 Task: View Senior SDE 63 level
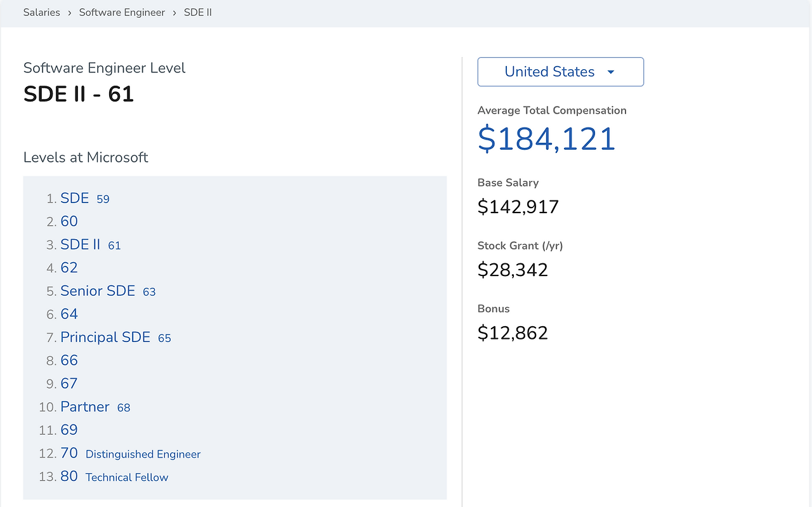pos(108,291)
